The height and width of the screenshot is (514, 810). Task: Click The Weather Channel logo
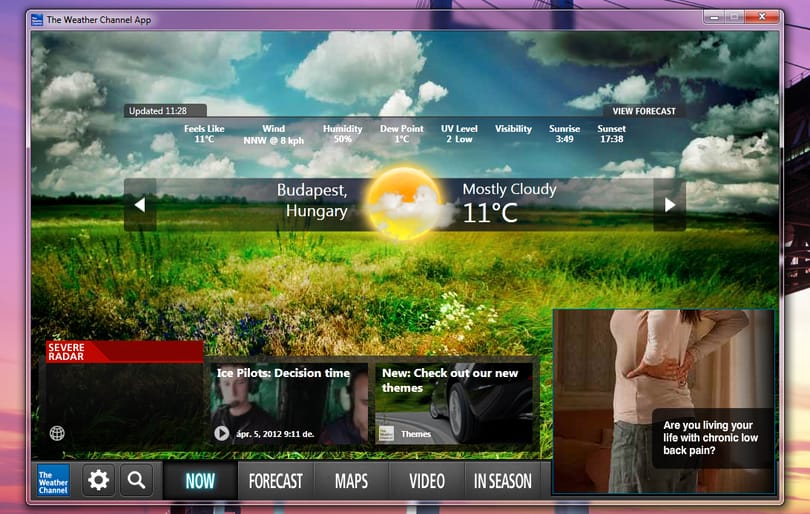[x=53, y=480]
